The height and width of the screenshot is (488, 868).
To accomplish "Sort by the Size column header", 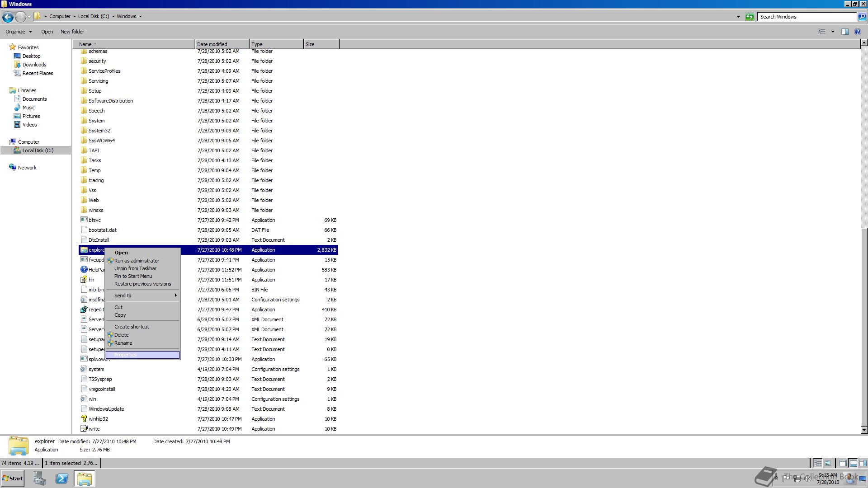I will click(321, 44).
